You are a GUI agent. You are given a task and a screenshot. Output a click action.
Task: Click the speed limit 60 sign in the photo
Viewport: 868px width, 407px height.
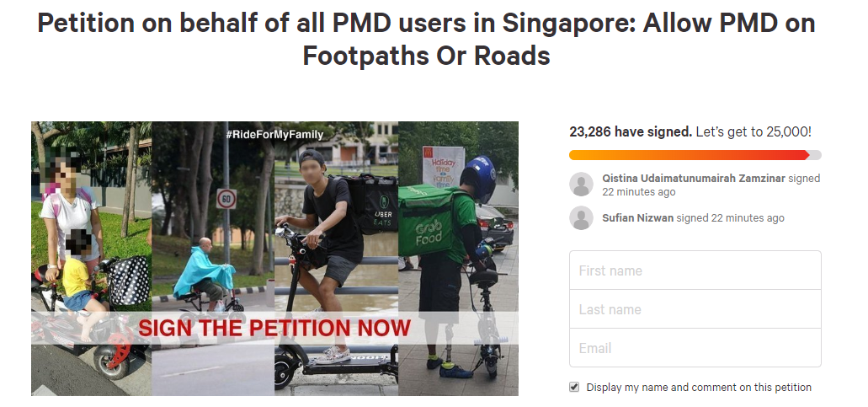226,198
